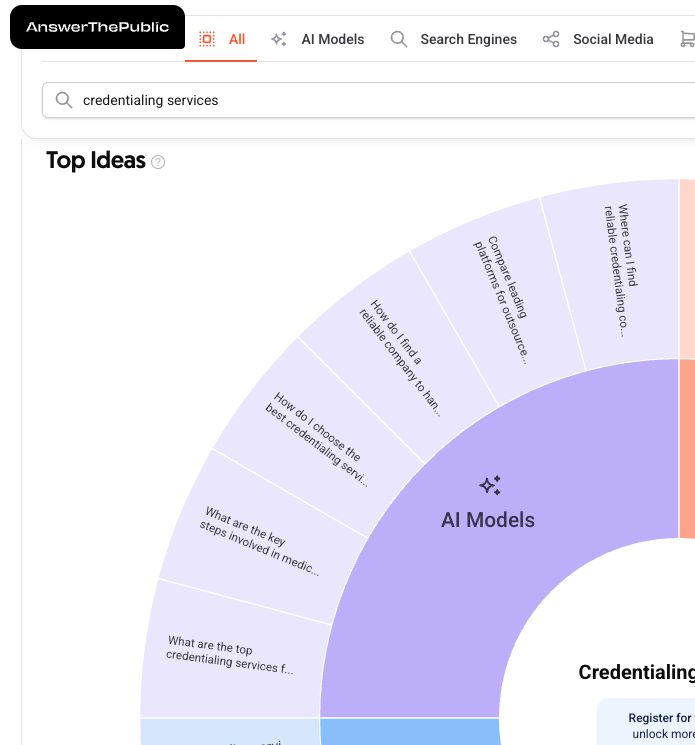This screenshot has height=745, width=695.
Task: Open the AI Models tab
Action: (332, 39)
